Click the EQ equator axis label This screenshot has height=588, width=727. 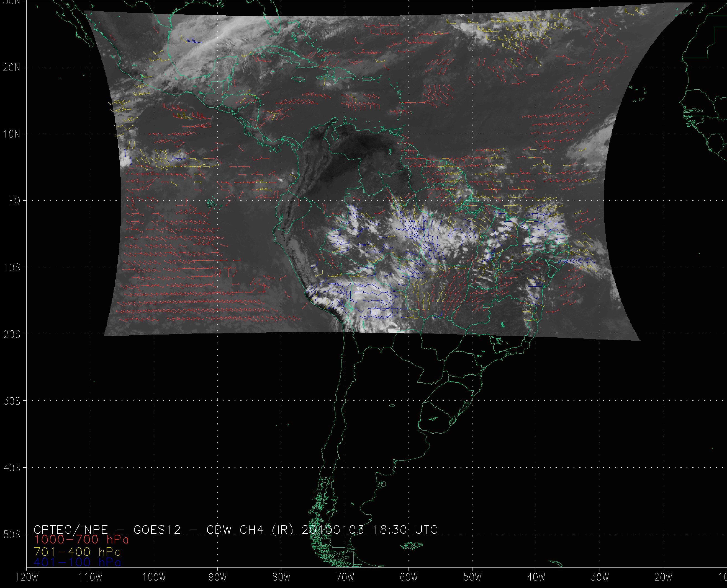pyautogui.click(x=14, y=201)
